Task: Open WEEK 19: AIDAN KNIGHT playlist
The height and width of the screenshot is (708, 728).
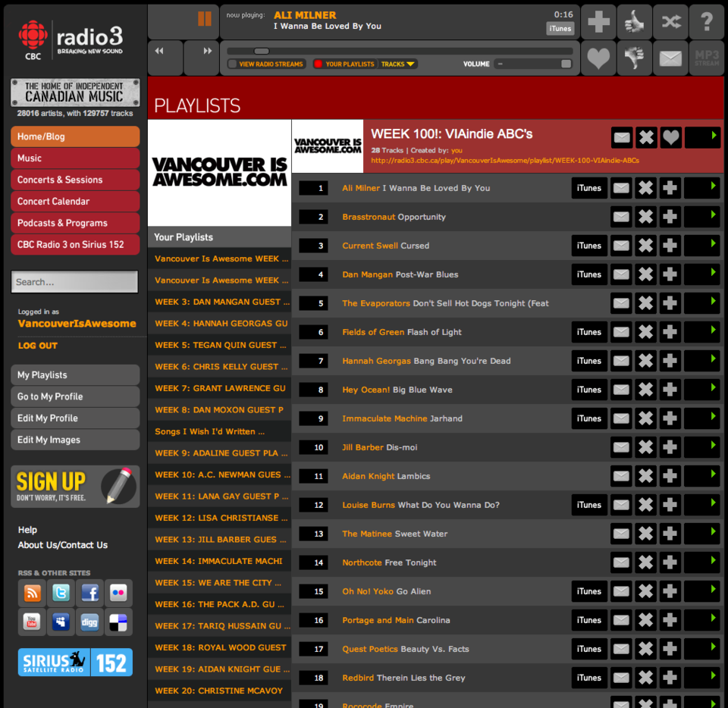Action: click(220, 669)
